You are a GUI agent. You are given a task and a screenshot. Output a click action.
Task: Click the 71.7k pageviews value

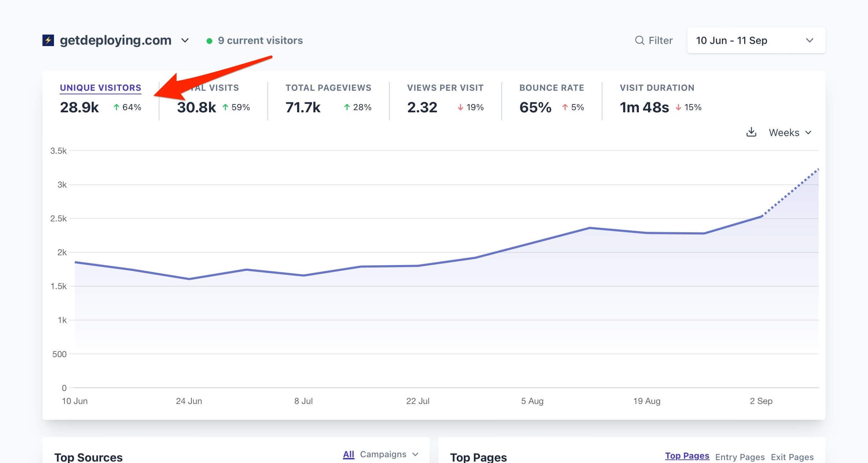click(303, 107)
